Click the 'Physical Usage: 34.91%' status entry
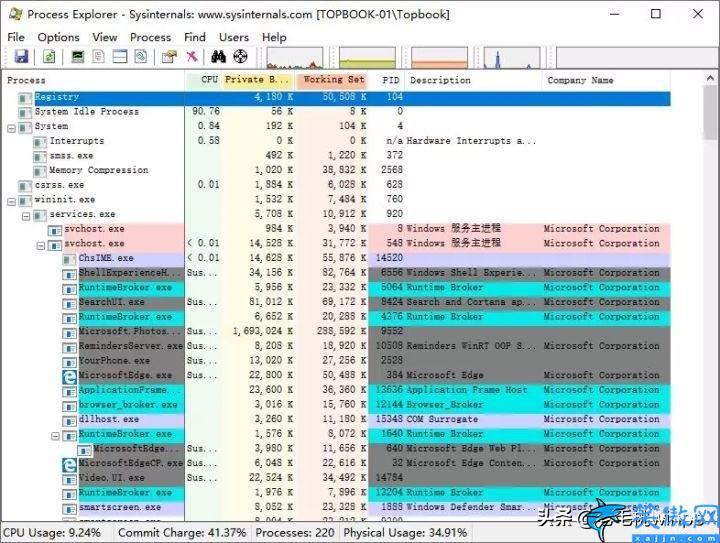The image size is (720, 543). 405,532
